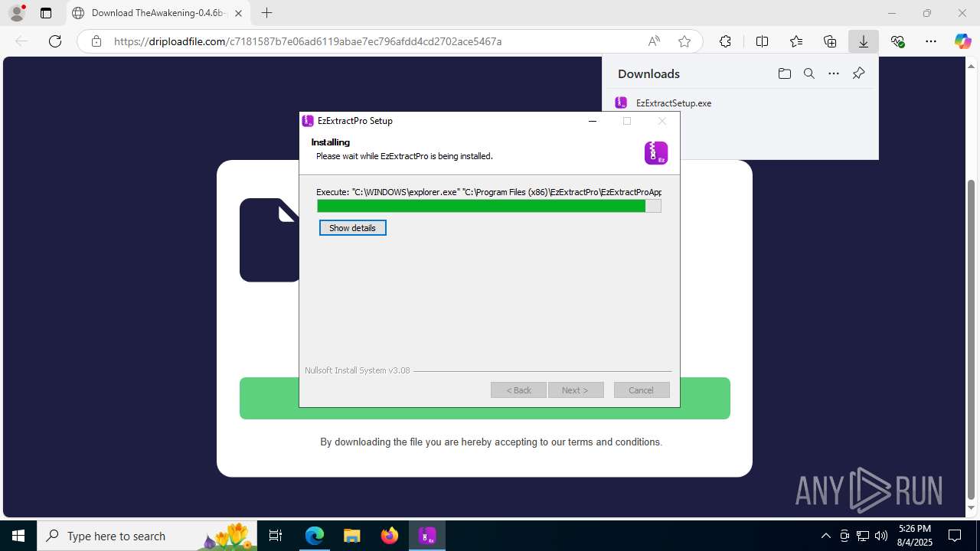980x551 pixels.
Task: Click the taskbar search box
Action: tap(148, 536)
